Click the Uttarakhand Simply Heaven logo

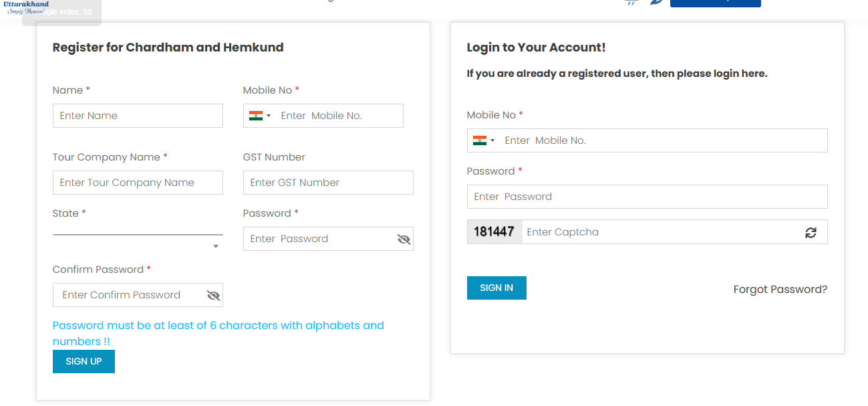[26, 7]
